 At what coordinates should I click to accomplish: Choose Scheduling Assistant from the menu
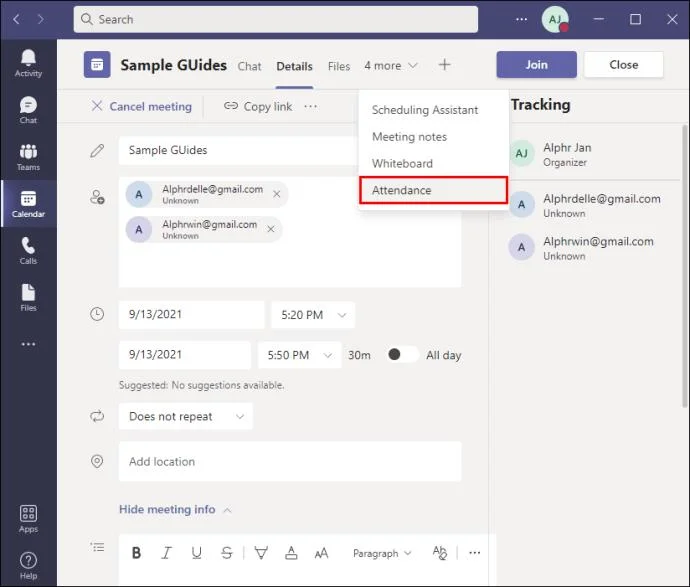(434, 110)
